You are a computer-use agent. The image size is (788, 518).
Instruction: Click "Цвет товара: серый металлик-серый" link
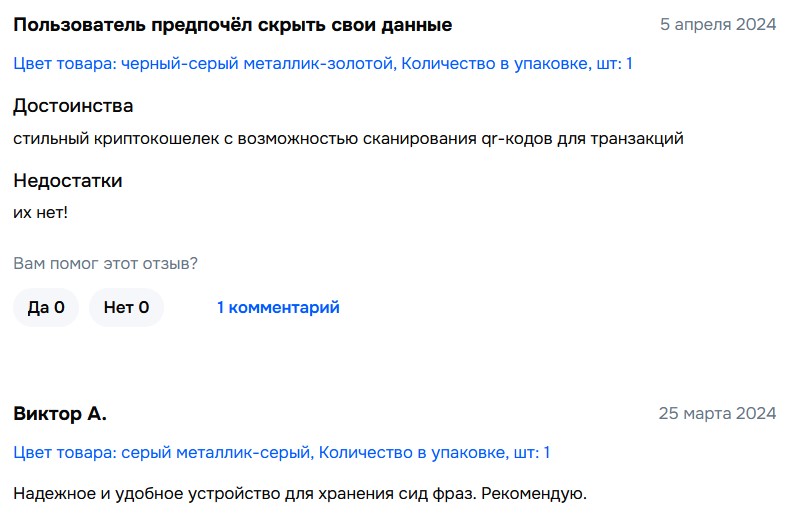click(x=162, y=453)
